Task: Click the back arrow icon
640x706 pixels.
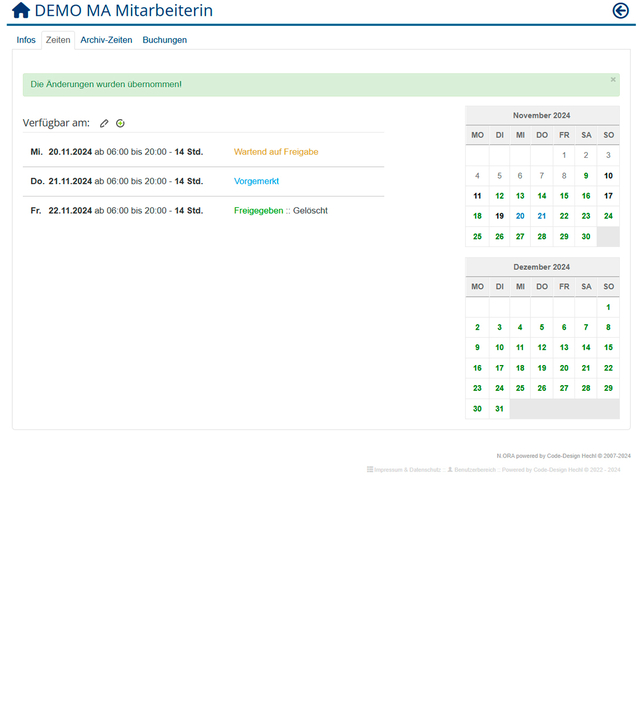Action: point(621,11)
